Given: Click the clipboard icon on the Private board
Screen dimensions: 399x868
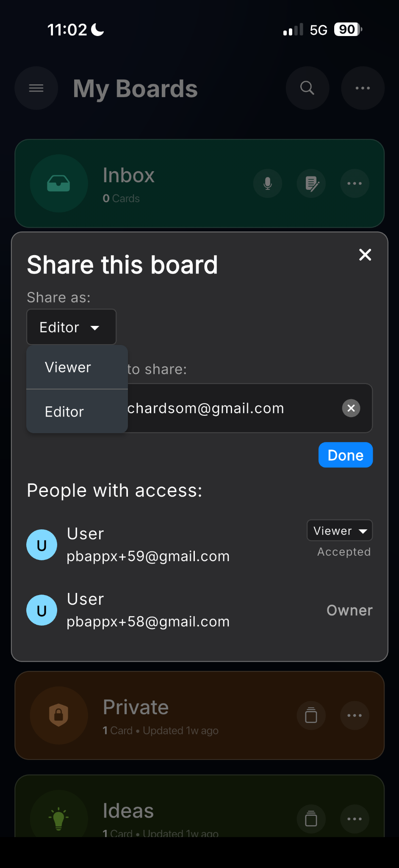Looking at the screenshot, I should pos(311,715).
